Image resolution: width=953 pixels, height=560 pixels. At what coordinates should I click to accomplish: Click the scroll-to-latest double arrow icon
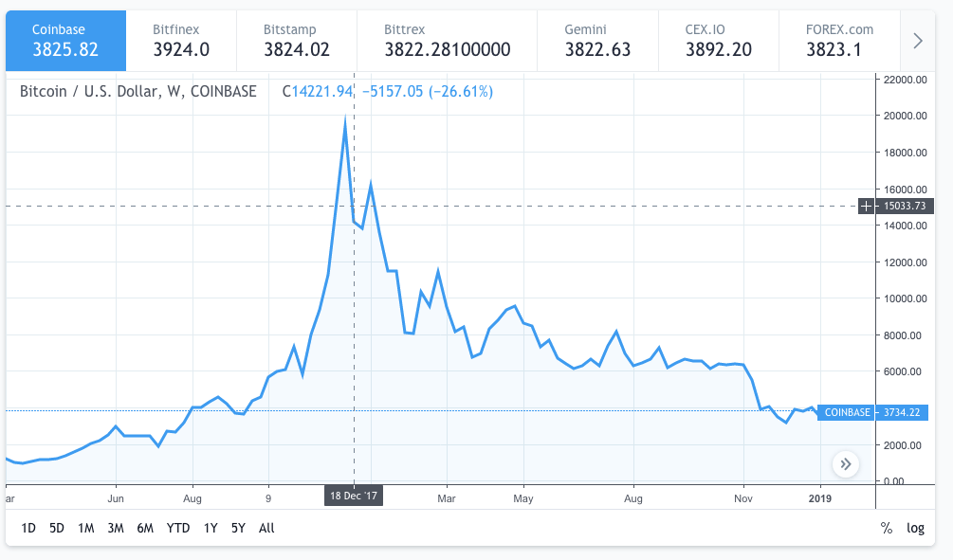point(846,463)
